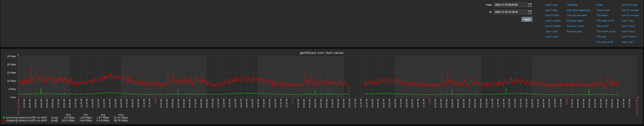Select Day before yesterday range
Screen dimensions: 644x126
578,10
